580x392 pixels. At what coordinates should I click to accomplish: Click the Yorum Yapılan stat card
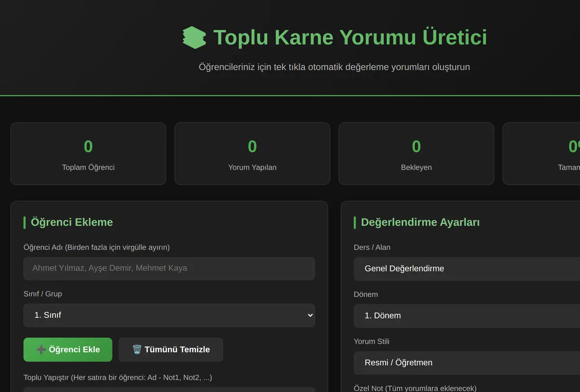click(252, 154)
